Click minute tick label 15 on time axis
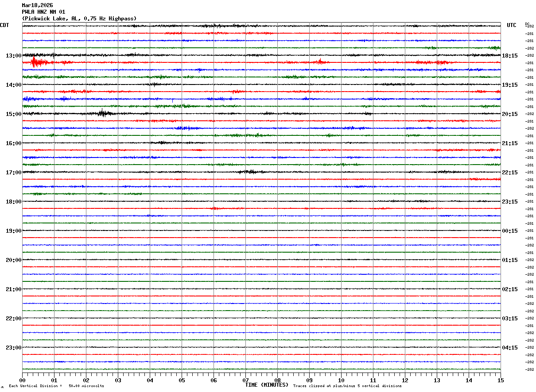Screen dimensions: 536x392 pyautogui.click(x=501, y=380)
